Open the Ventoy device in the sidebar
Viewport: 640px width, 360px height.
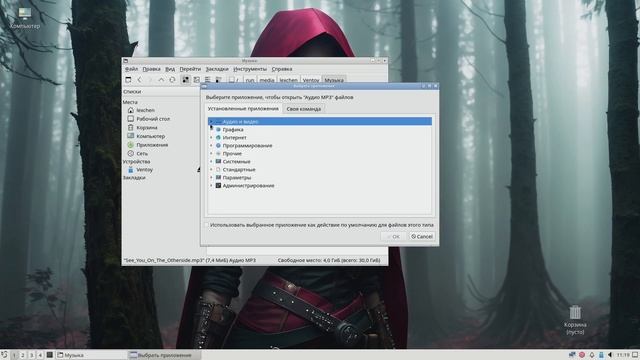[144, 169]
